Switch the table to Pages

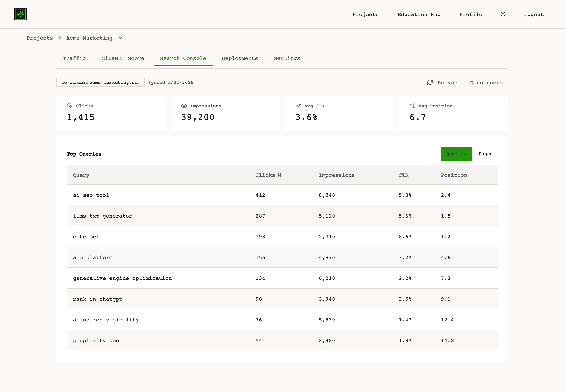click(485, 154)
